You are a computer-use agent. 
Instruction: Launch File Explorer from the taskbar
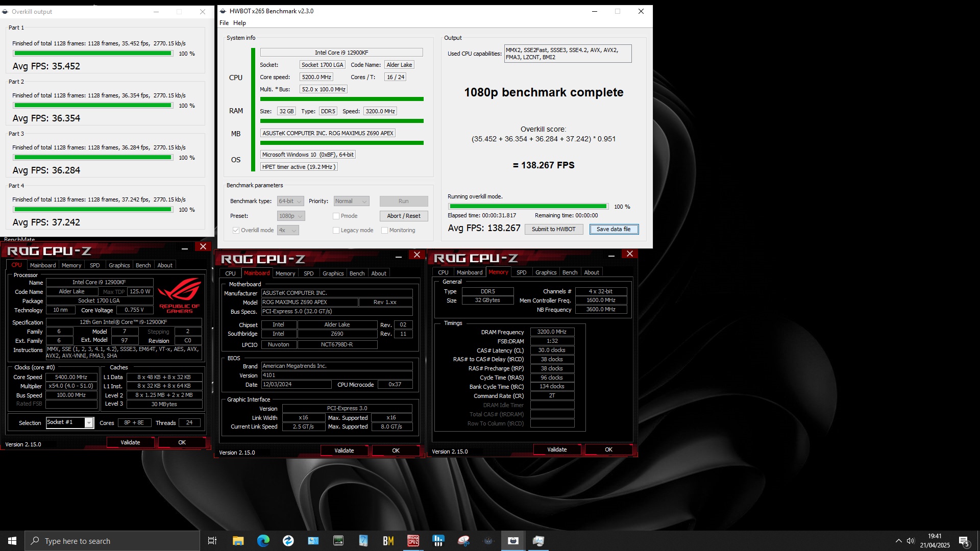click(238, 541)
